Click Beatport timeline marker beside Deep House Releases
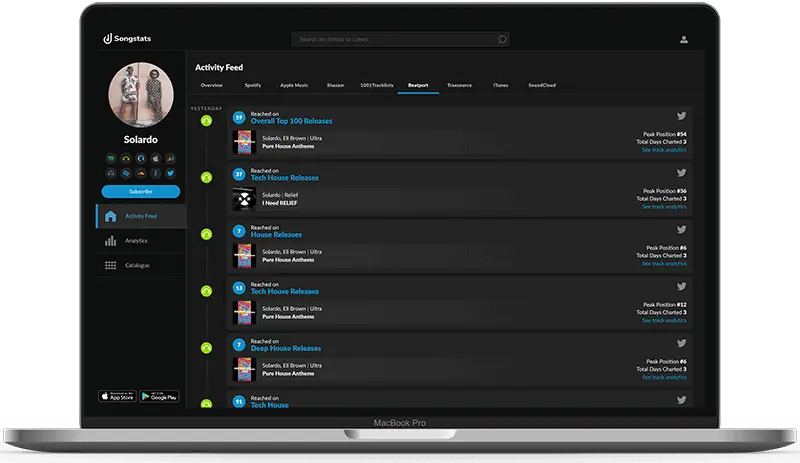This screenshot has height=463, width=800. click(206, 348)
